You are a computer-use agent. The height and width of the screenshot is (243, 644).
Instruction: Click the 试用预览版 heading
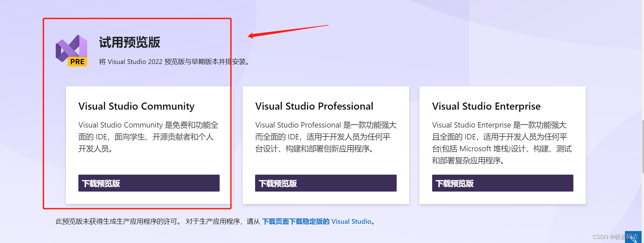[x=130, y=42]
